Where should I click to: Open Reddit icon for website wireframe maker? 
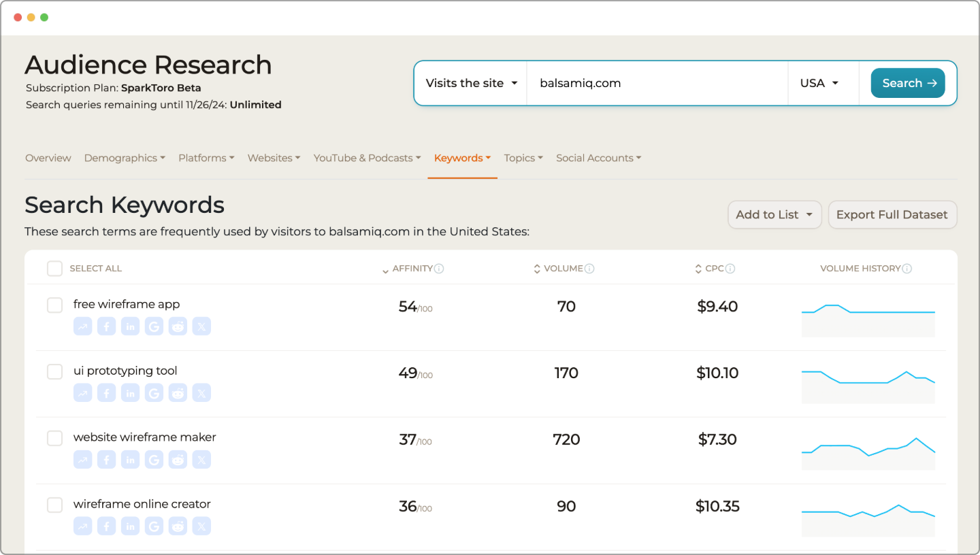[x=178, y=460]
